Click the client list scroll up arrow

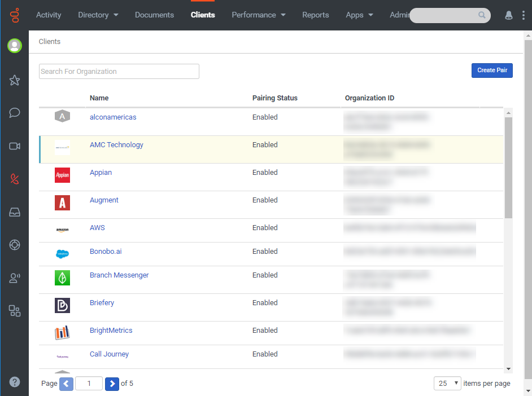(508, 113)
